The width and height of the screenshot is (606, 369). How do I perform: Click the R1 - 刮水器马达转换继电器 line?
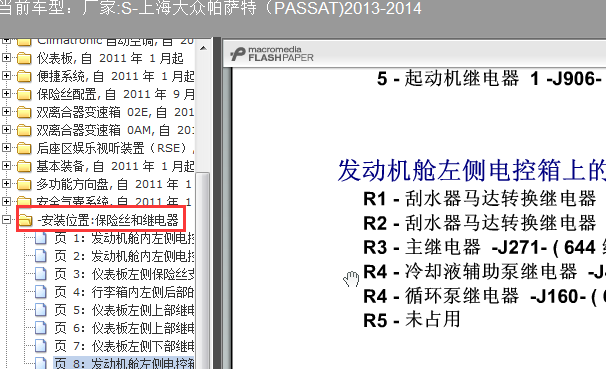pyautogui.click(x=480, y=199)
